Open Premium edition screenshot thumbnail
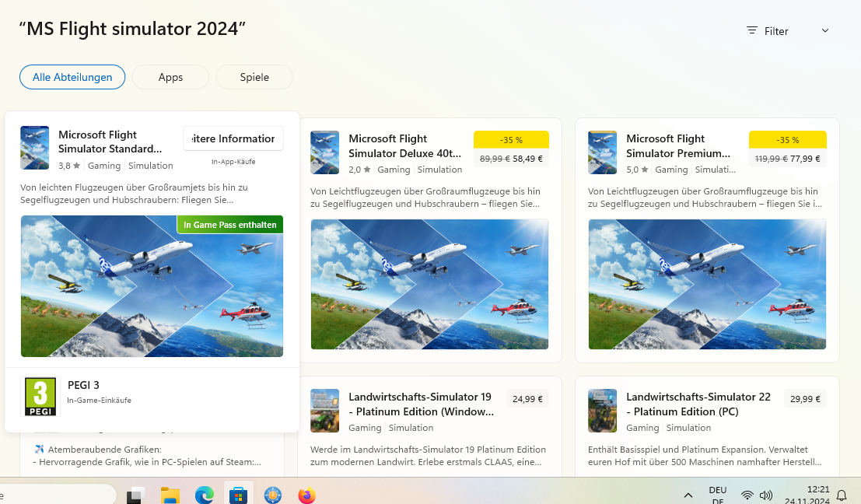Viewport: 861px width, 504px height. (x=707, y=285)
